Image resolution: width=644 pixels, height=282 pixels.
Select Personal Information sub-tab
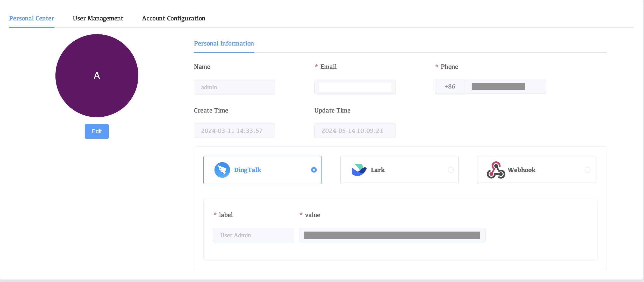click(x=224, y=43)
